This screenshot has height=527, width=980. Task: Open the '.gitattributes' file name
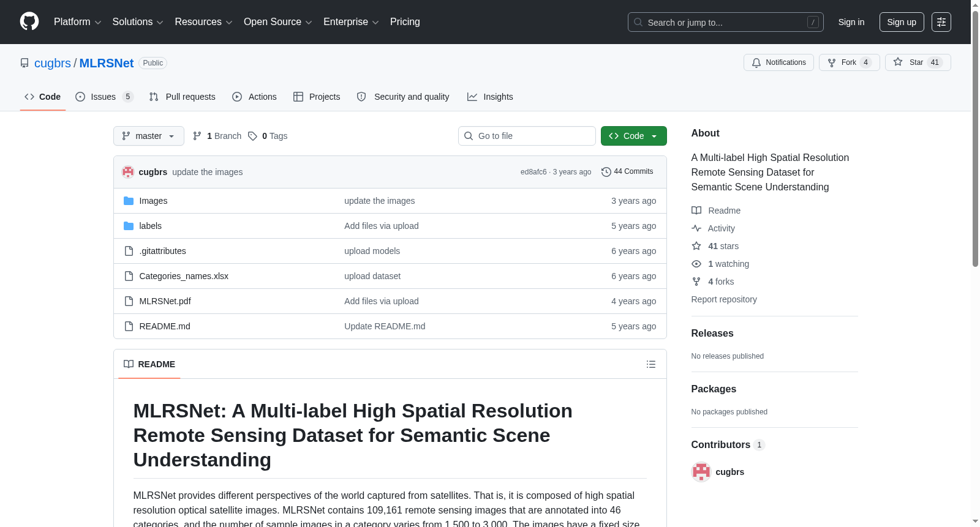point(163,251)
